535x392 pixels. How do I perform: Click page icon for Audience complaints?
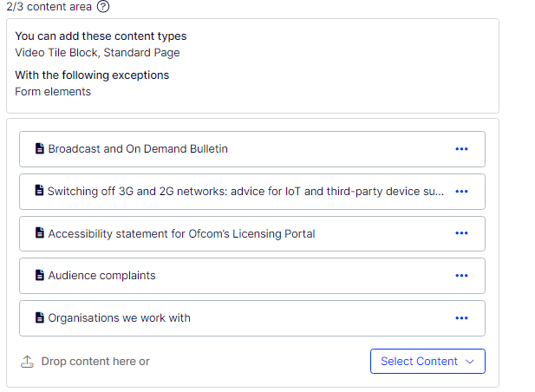point(39,276)
